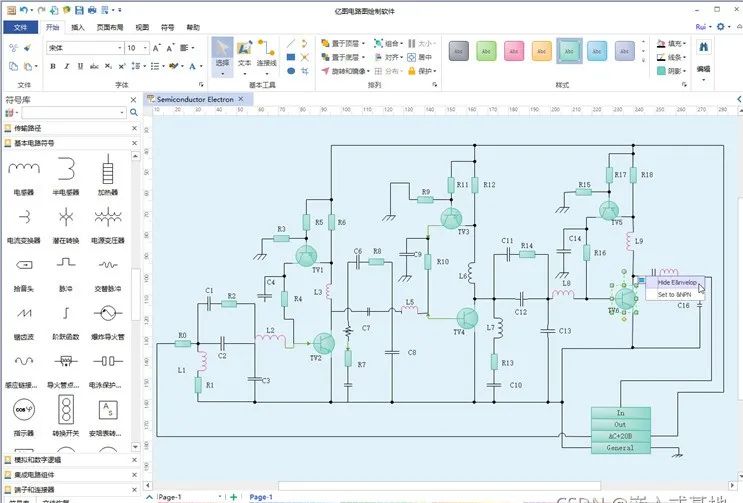
Task: Click the Cut scissors icon in the ribbon
Action: coord(13,48)
